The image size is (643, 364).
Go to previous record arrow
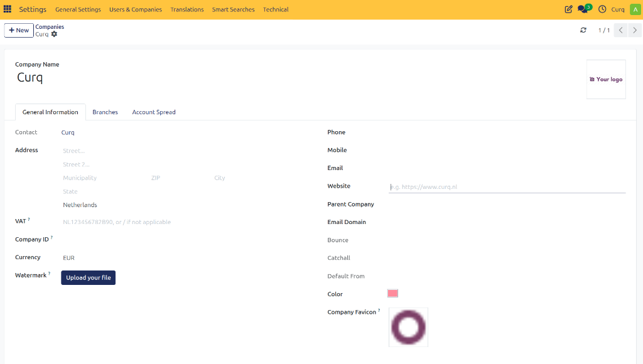point(620,30)
